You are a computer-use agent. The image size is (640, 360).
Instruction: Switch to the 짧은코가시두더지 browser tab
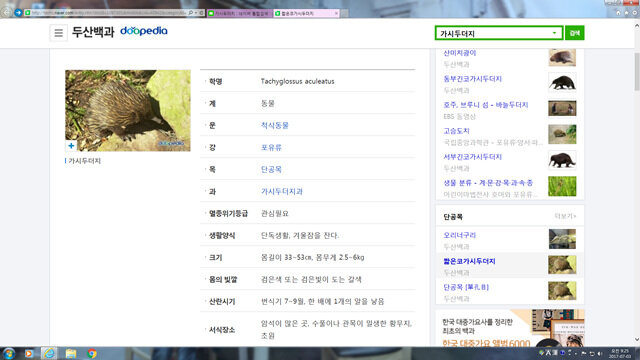[306, 13]
